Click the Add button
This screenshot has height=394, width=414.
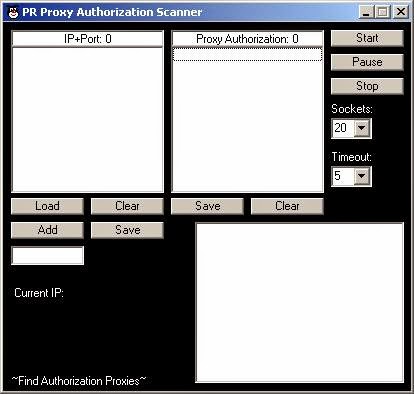(47, 230)
